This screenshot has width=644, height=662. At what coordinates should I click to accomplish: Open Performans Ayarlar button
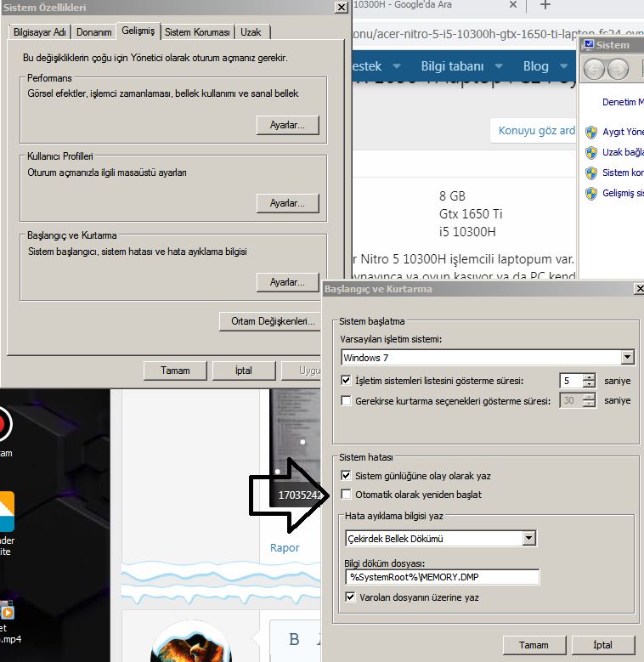[x=287, y=125]
